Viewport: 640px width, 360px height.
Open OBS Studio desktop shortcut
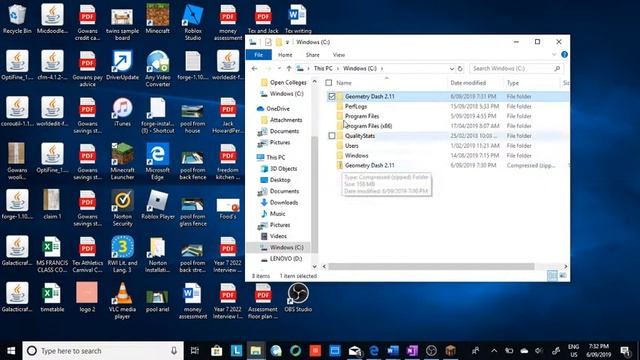point(298,297)
